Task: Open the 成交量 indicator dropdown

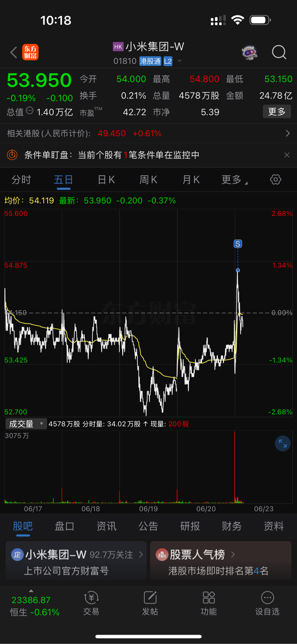Action: click(x=26, y=424)
